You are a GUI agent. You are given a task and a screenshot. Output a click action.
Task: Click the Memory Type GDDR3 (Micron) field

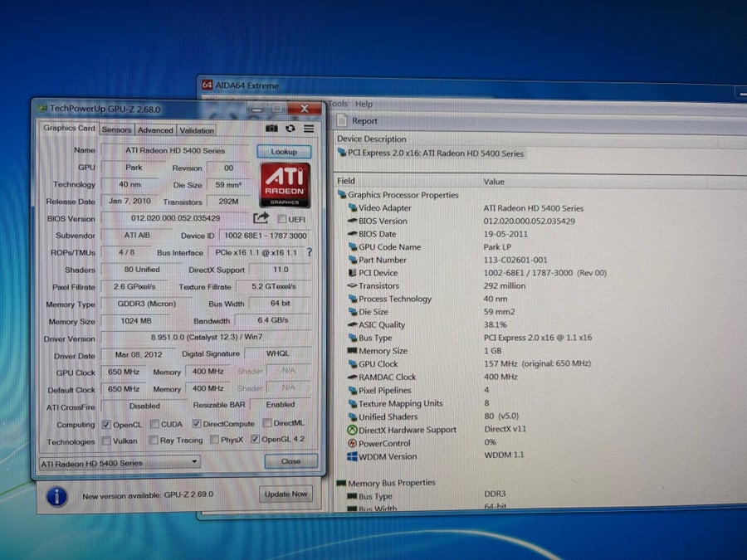coord(147,304)
